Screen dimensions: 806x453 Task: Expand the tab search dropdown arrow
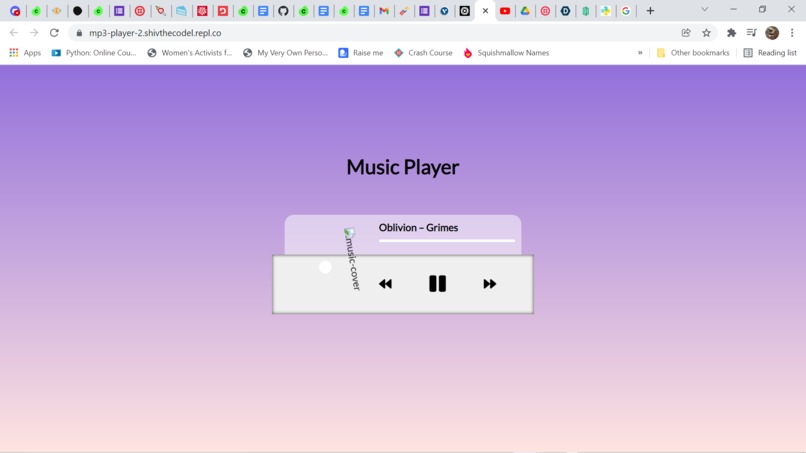tap(705, 10)
